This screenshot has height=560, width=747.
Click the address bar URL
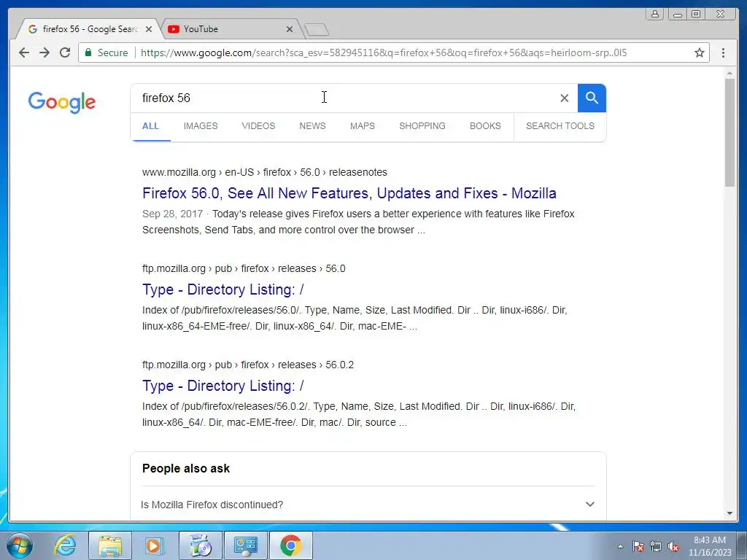click(x=384, y=52)
